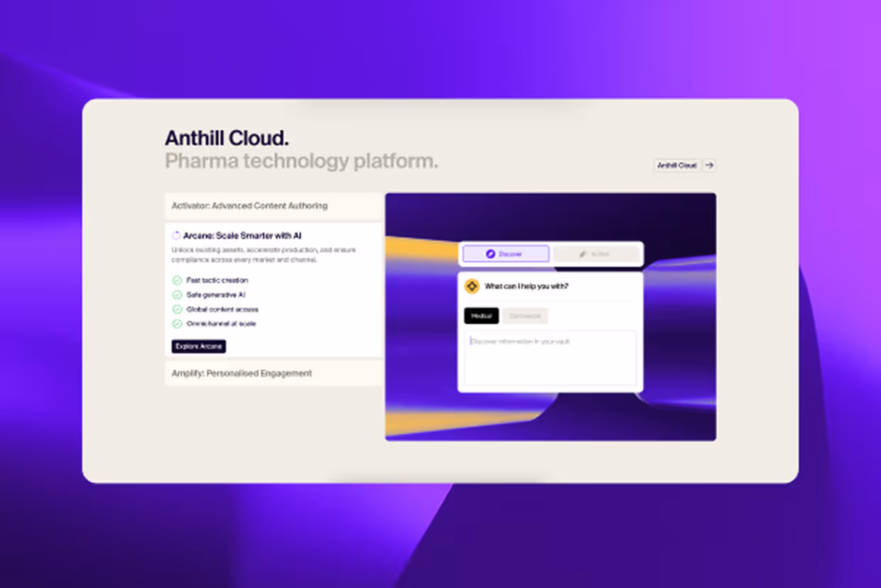This screenshot has width=881, height=588.
Task: Click the pen icon in the Author tab
Action: point(583,254)
